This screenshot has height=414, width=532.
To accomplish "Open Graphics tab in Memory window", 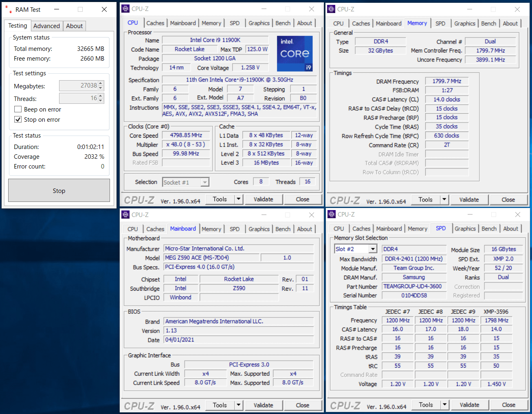I will tap(465, 24).
